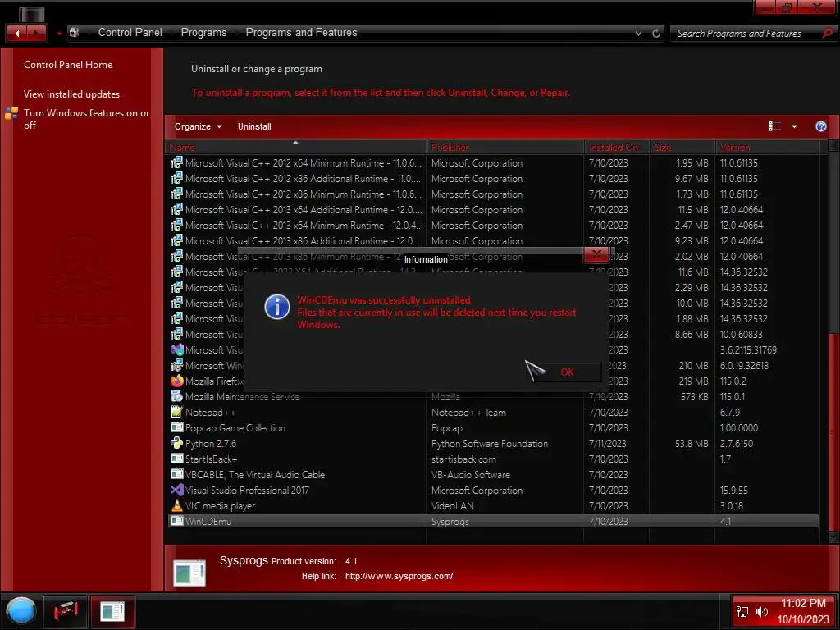Viewport: 840px width, 630px height.
Task: Click the Programs breadcrumb
Action: coord(203,33)
